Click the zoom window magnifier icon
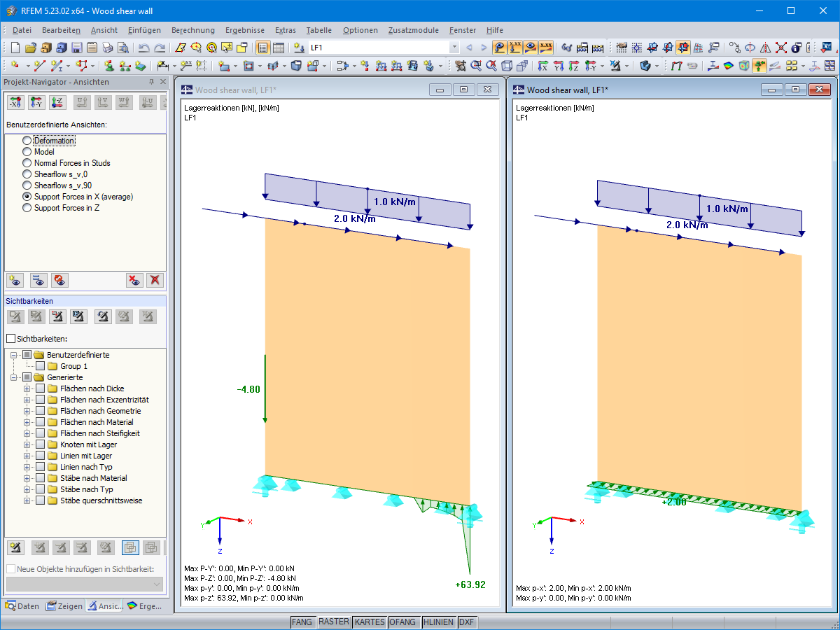The width and height of the screenshot is (840, 630). (476, 66)
